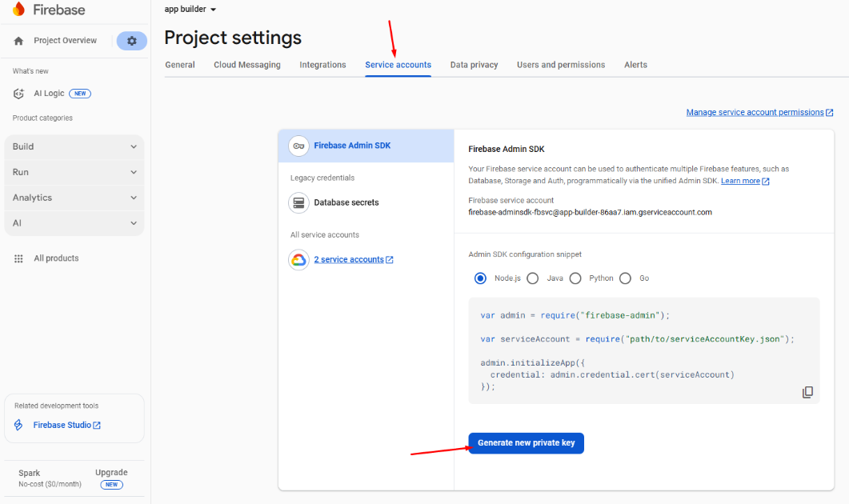Image resolution: width=849 pixels, height=504 pixels.
Task: Click external link icon next to Learn more
Action: 766,182
